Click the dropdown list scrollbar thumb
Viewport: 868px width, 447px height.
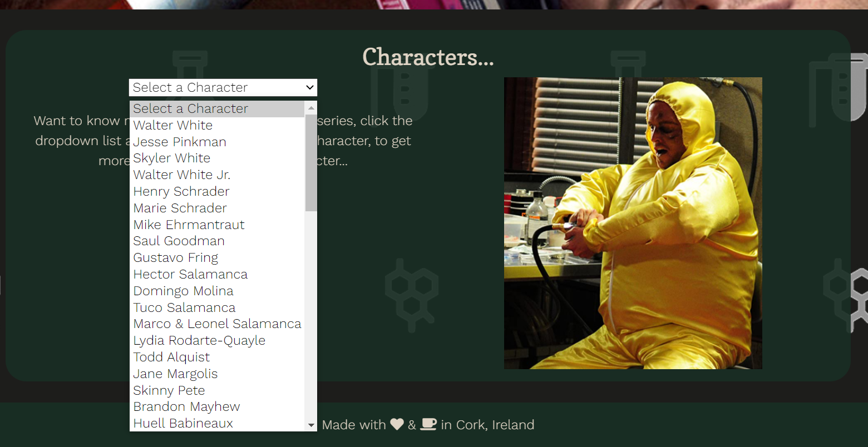coord(311,163)
